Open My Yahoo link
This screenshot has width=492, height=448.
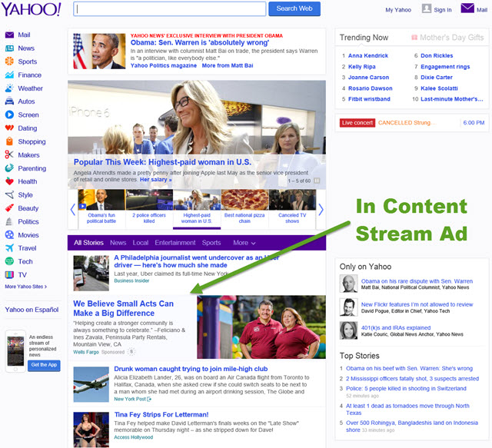coord(398,10)
